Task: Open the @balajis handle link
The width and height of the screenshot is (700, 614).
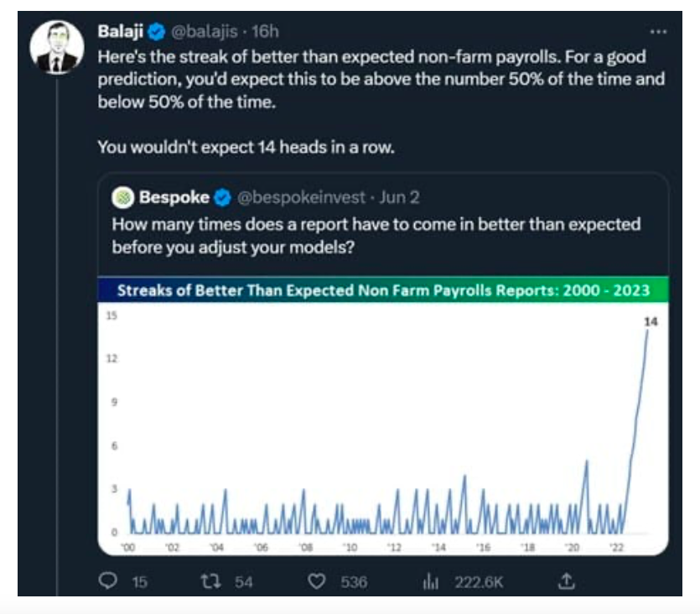Action: point(205,32)
